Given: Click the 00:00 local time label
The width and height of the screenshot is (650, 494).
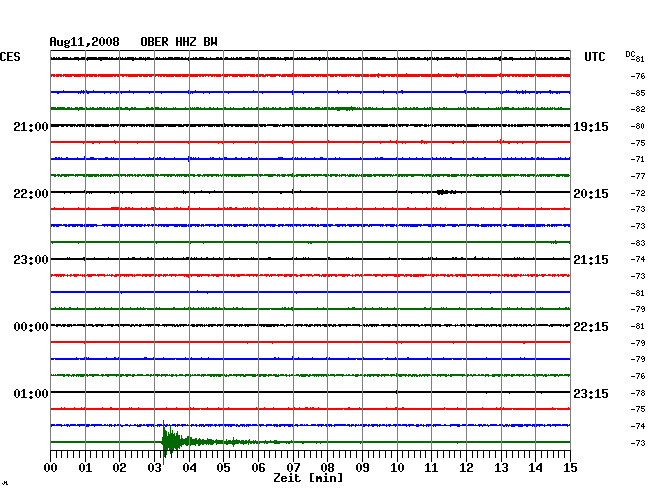Looking at the screenshot, I should click(x=31, y=327).
